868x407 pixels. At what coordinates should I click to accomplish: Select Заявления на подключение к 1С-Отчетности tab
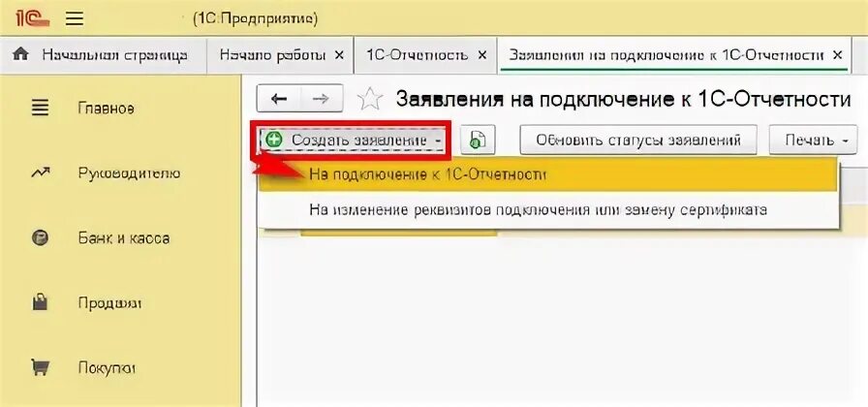pos(674,55)
